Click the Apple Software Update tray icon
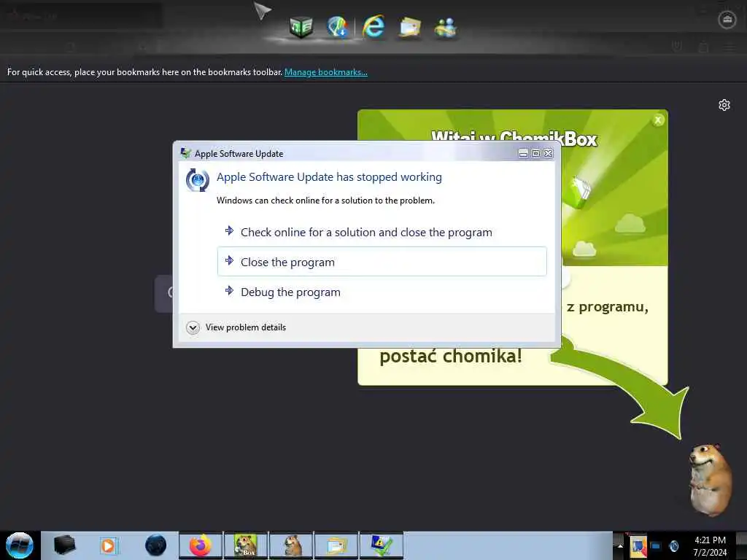This screenshot has width=747, height=560. point(673,546)
